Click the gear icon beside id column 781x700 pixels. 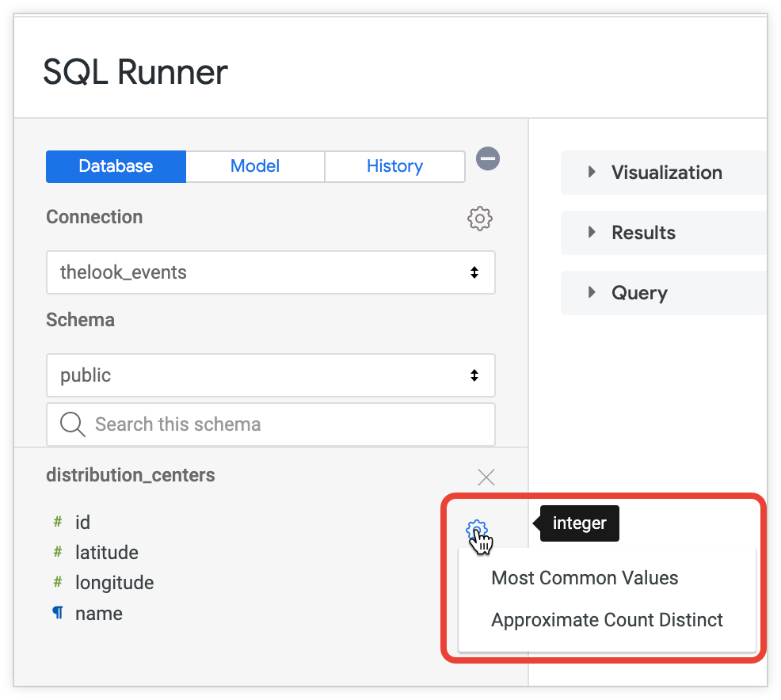coord(476,530)
